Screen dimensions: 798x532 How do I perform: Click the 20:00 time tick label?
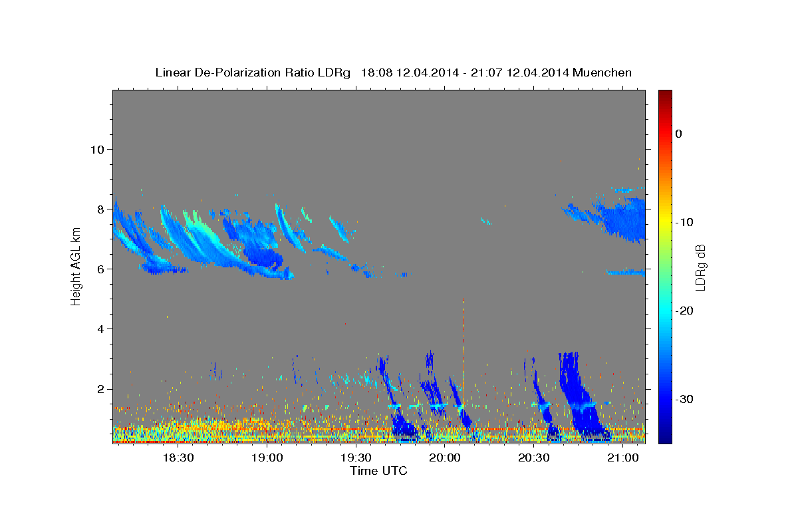[445, 458]
